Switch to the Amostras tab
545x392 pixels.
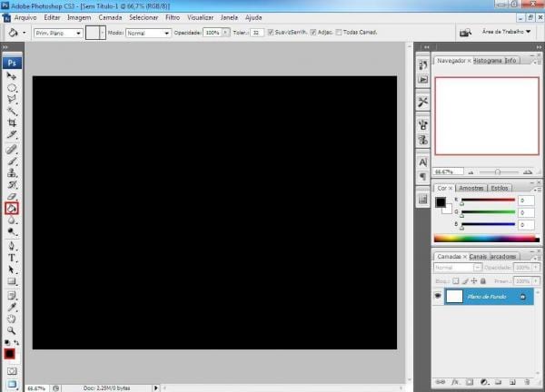[x=471, y=188]
